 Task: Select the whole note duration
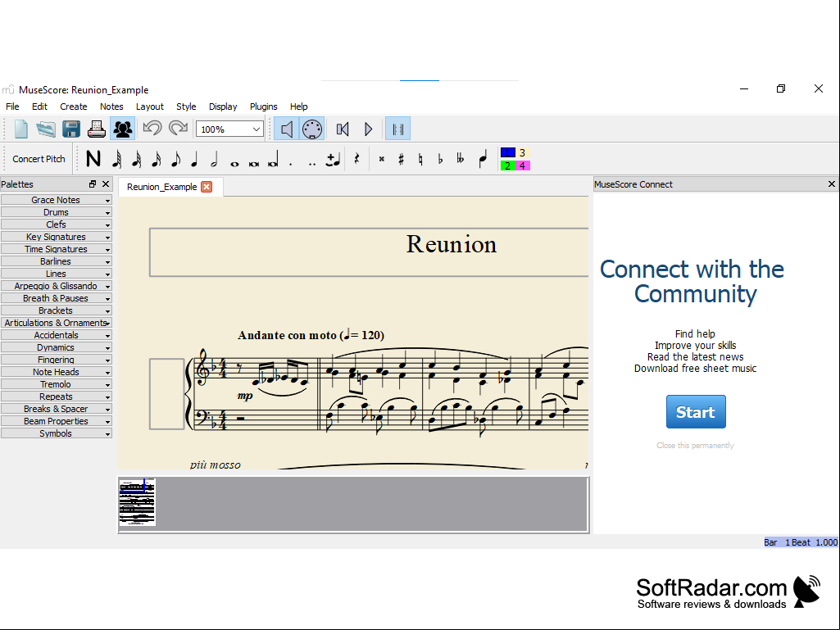click(x=234, y=163)
